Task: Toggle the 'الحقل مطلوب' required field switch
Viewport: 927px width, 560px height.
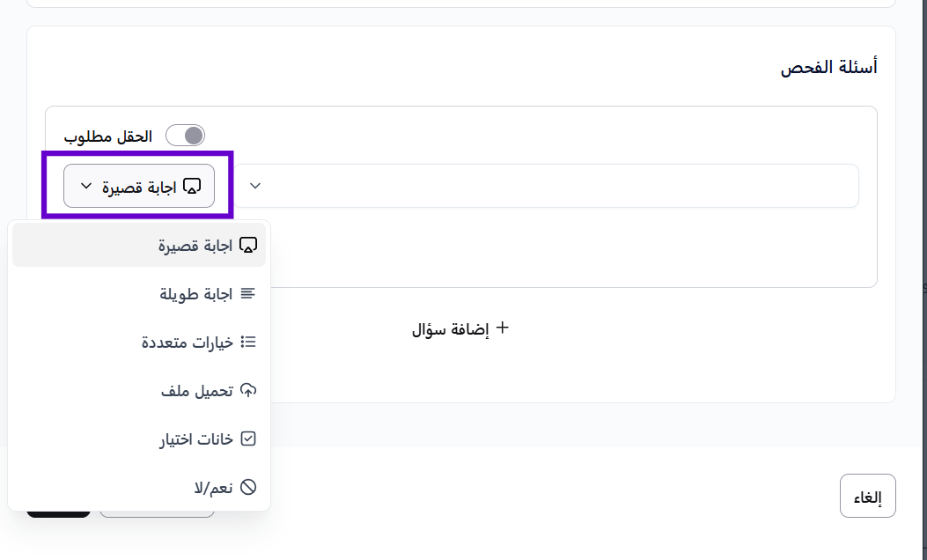Action: tap(185, 136)
